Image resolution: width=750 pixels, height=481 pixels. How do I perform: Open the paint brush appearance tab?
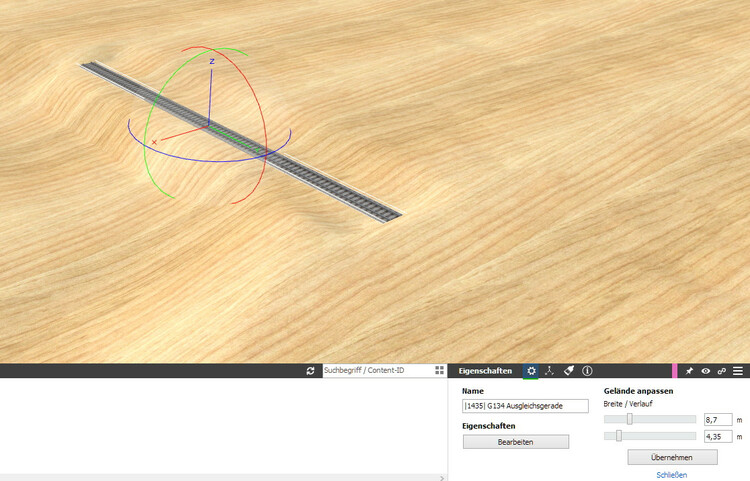pos(569,371)
